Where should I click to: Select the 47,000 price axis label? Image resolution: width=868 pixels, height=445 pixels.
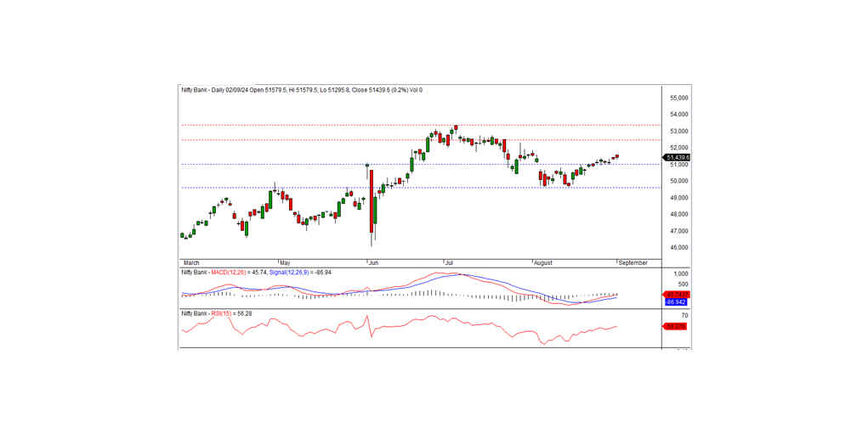click(678, 230)
